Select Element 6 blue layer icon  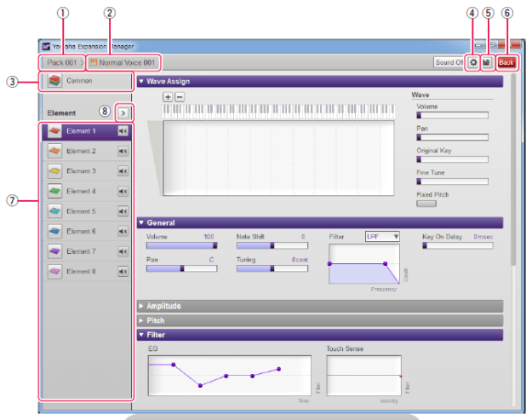54,231
